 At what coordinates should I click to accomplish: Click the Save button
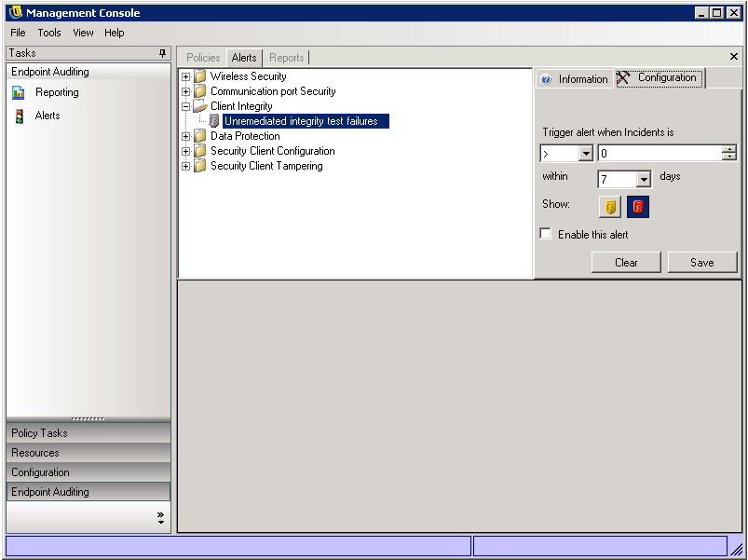[702, 263]
